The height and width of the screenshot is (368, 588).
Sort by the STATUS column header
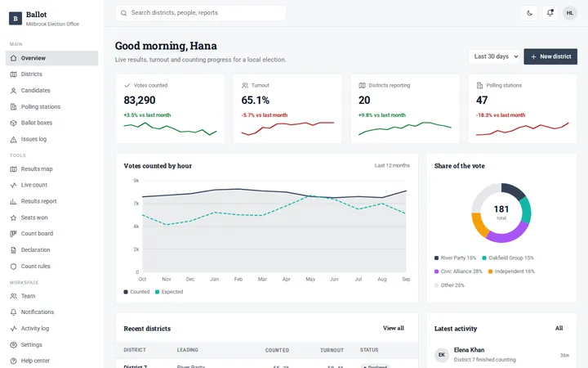coord(369,350)
